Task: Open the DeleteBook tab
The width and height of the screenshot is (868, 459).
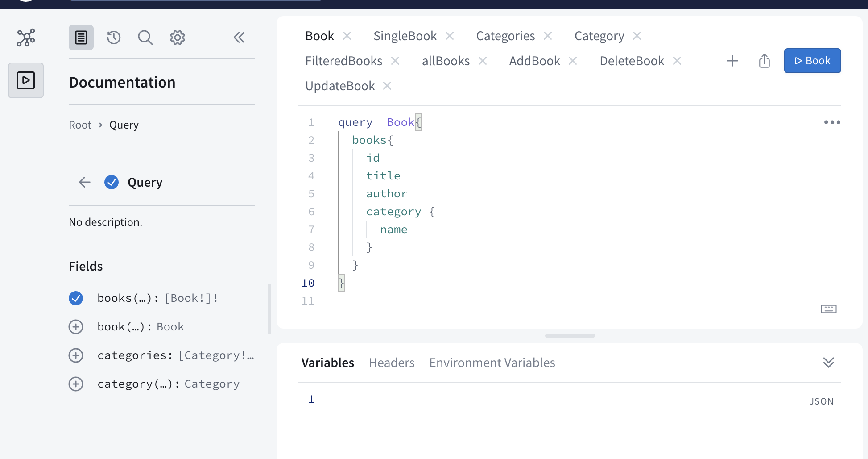Action: 632,61
